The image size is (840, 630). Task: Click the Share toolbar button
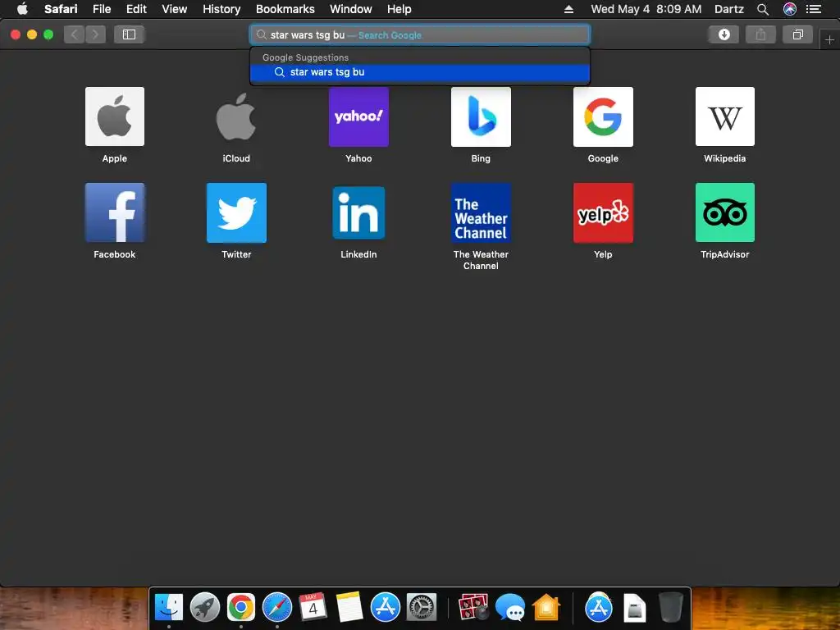(x=760, y=34)
